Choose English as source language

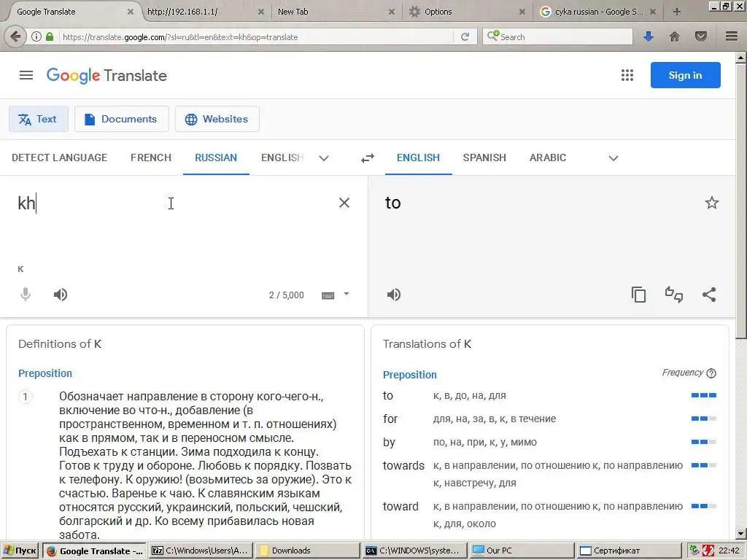(282, 157)
